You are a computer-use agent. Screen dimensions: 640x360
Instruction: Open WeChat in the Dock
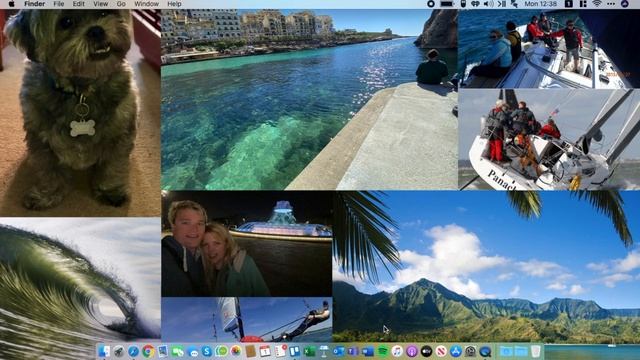coord(178,351)
